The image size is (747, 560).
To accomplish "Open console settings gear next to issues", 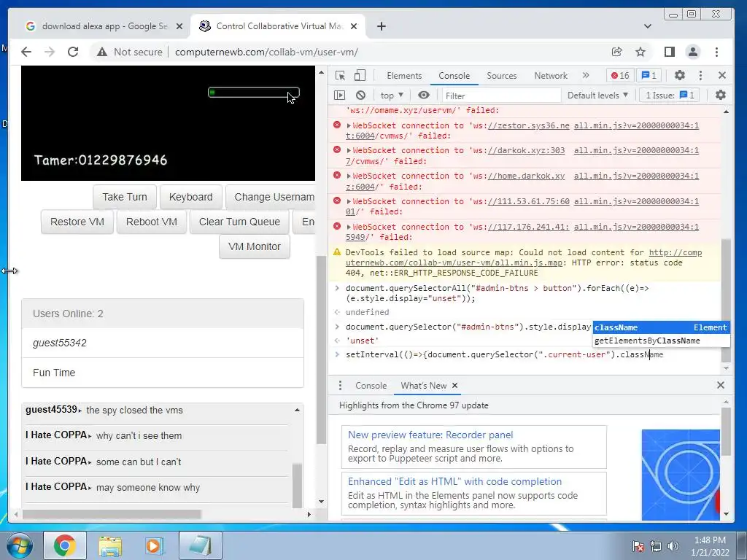I will [x=720, y=96].
